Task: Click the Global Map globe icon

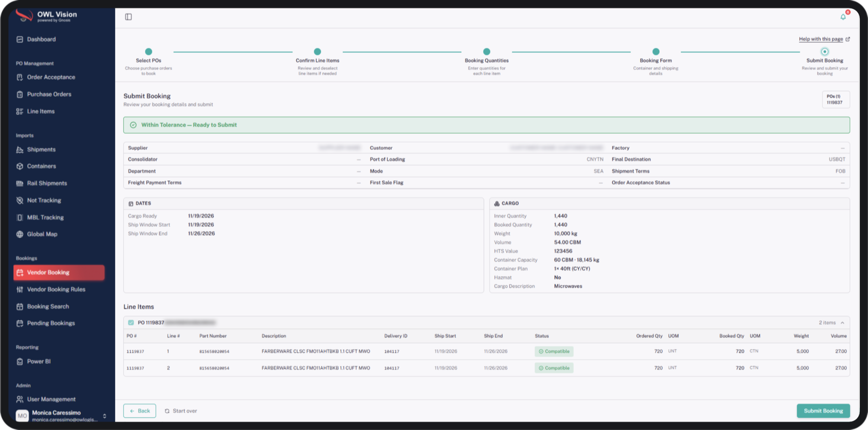Action: 20,234
